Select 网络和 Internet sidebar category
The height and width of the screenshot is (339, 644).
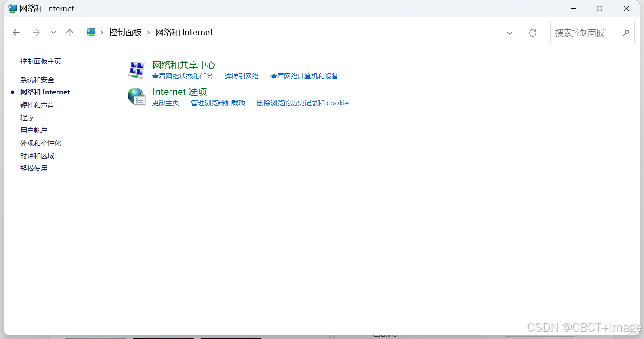(x=45, y=92)
